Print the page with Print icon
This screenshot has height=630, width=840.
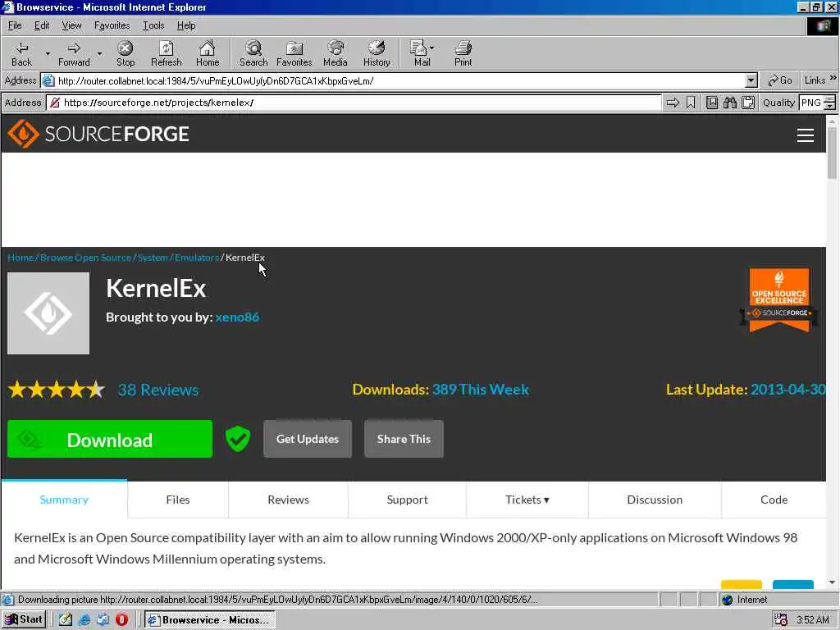click(x=463, y=54)
